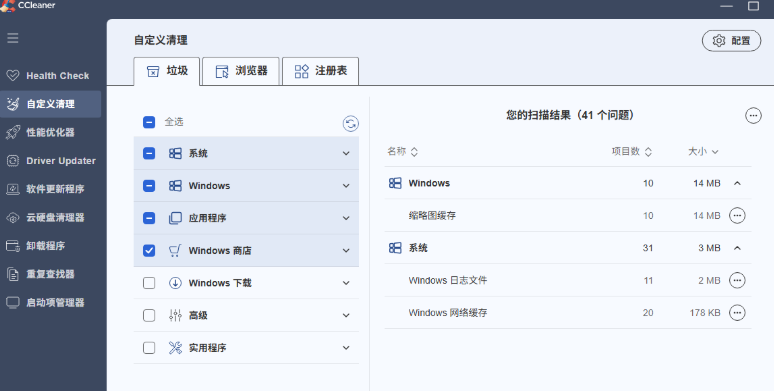Open 性能优化器 from sidebar
This screenshot has width=774, height=391.
(50, 132)
